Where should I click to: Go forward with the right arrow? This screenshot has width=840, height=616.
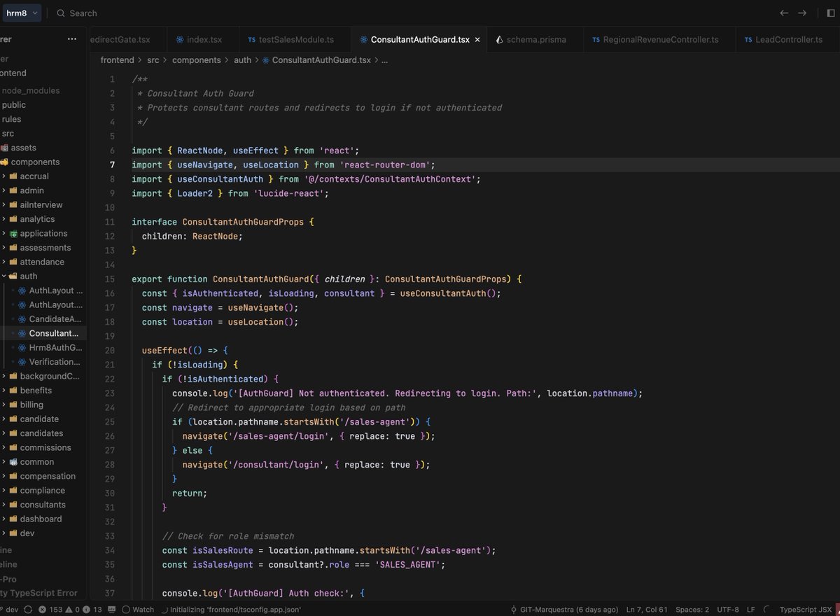802,13
